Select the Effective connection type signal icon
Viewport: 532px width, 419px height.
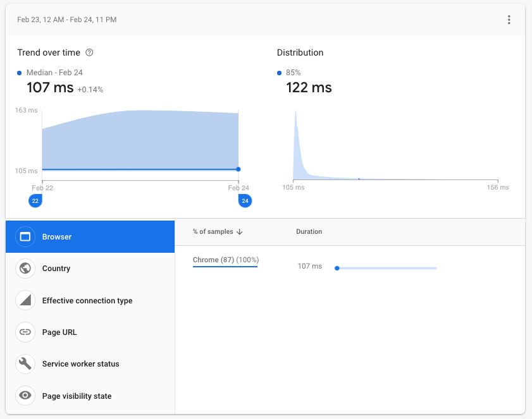pos(26,300)
